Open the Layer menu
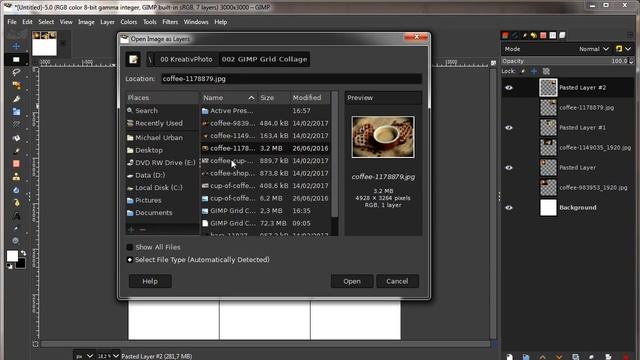 [x=107, y=22]
